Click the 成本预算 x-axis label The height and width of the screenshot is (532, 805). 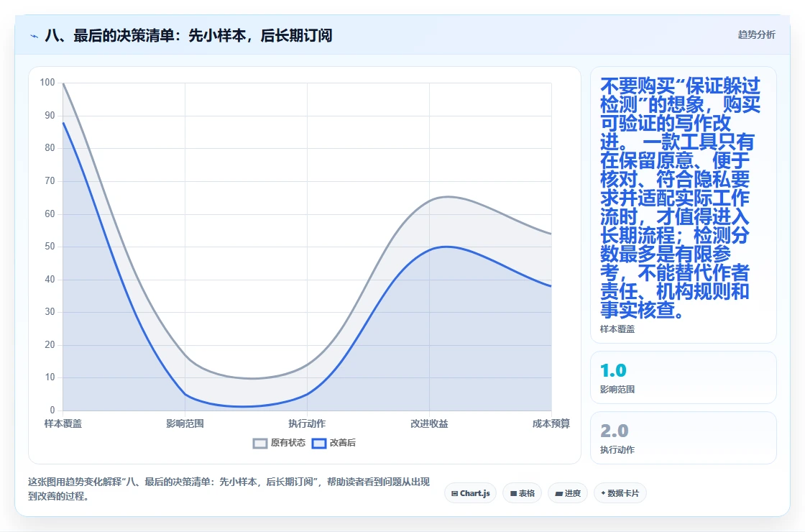point(551,423)
